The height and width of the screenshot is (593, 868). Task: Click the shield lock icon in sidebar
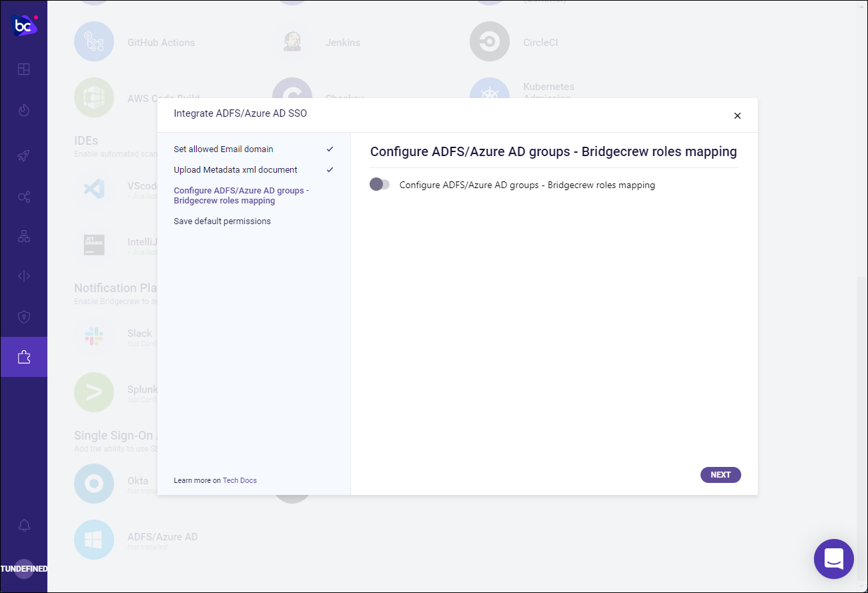[24, 316]
